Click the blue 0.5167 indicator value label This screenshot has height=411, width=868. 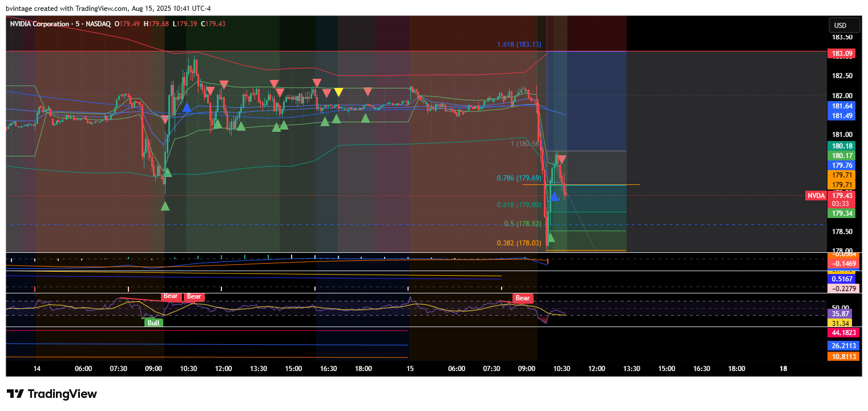[x=842, y=279]
